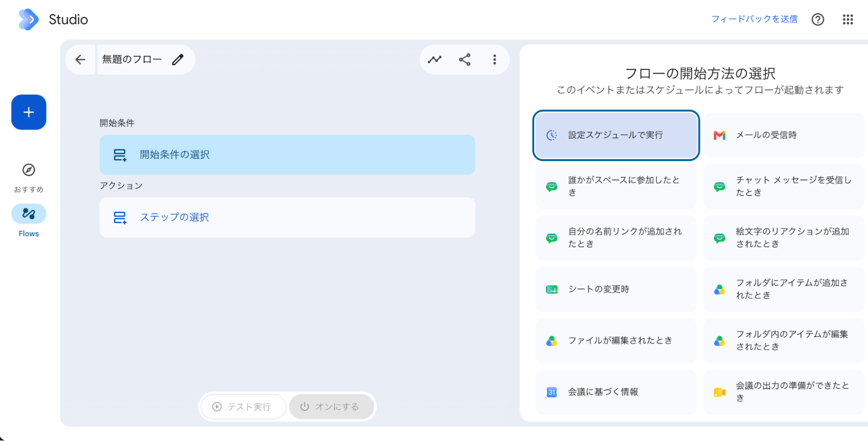This screenshot has width=868, height=441.
Task: Click the ステップの選択 add-row icon
Action: [x=120, y=218]
